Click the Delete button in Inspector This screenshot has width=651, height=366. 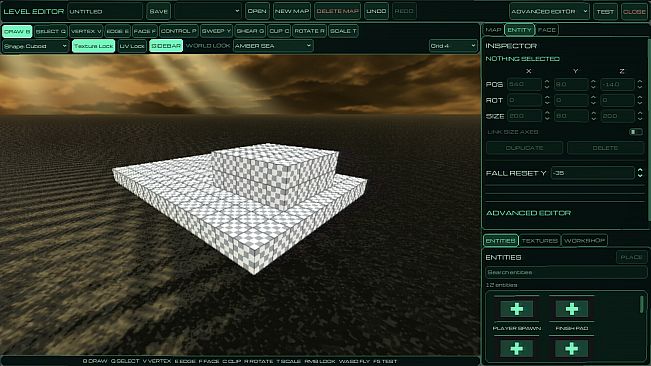point(605,148)
